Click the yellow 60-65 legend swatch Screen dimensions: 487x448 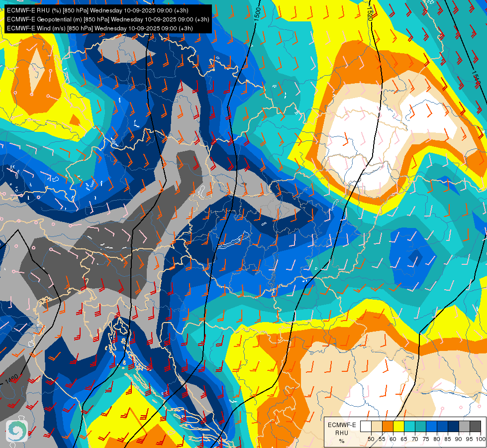398,426
